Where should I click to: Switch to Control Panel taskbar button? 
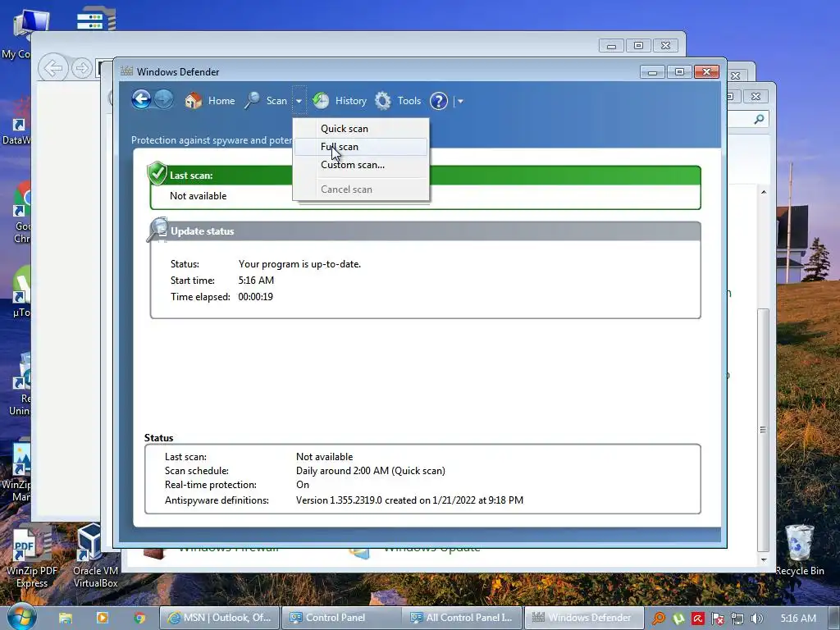tap(341, 618)
